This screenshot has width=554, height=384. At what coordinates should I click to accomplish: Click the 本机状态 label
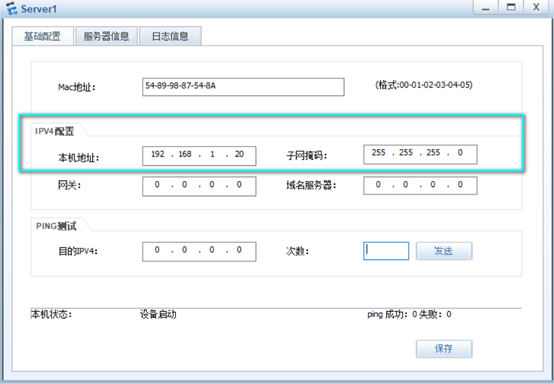coord(51,314)
